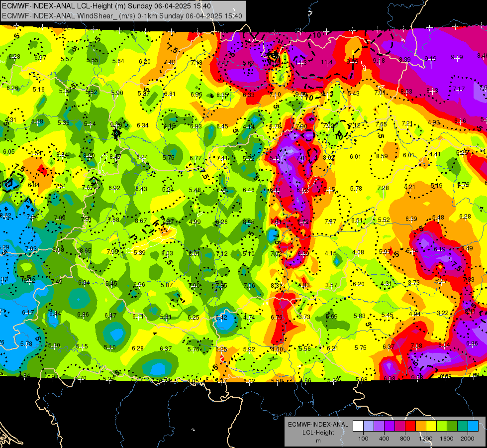Click the LCL-Height title line at top
This screenshot has height=448, width=487.
point(106,6)
